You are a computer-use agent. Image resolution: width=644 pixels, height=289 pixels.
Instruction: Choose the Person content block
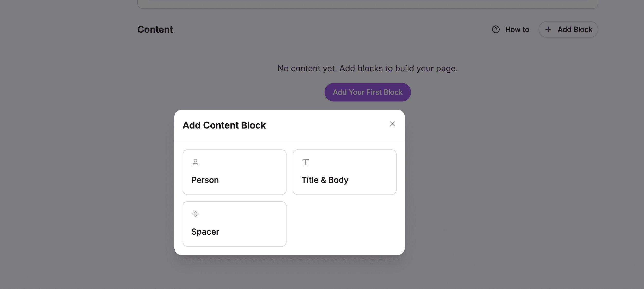point(234,172)
